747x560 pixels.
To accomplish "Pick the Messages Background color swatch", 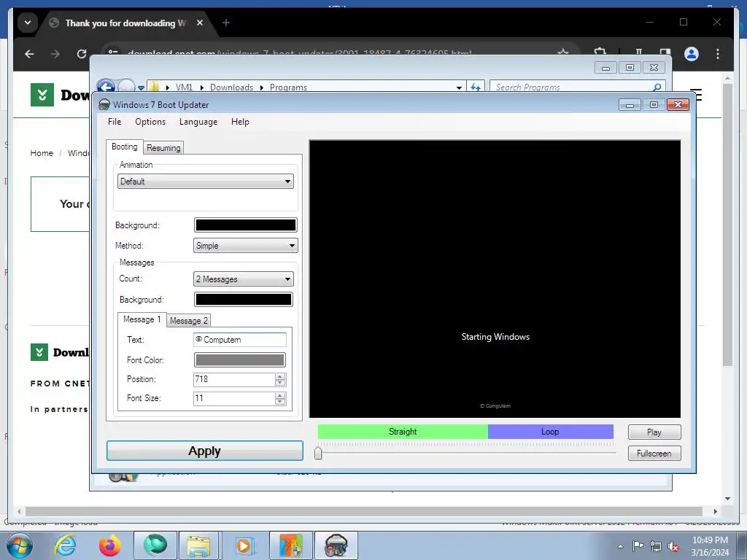I will point(244,300).
